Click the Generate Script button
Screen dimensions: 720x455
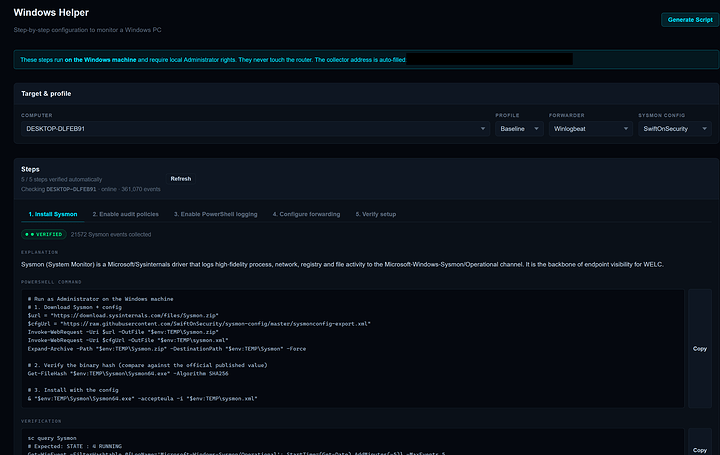(x=690, y=20)
